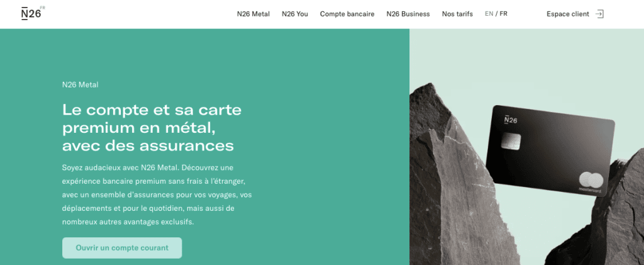This screenshot has height=265, width=644.
Task: Open Espace client login link
Action: [x=568, y=14]
